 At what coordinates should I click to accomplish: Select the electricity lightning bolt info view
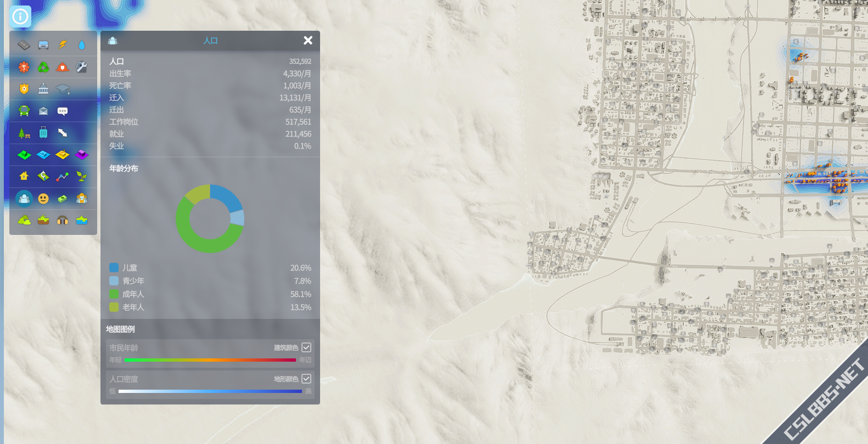(x=63, y=44)
